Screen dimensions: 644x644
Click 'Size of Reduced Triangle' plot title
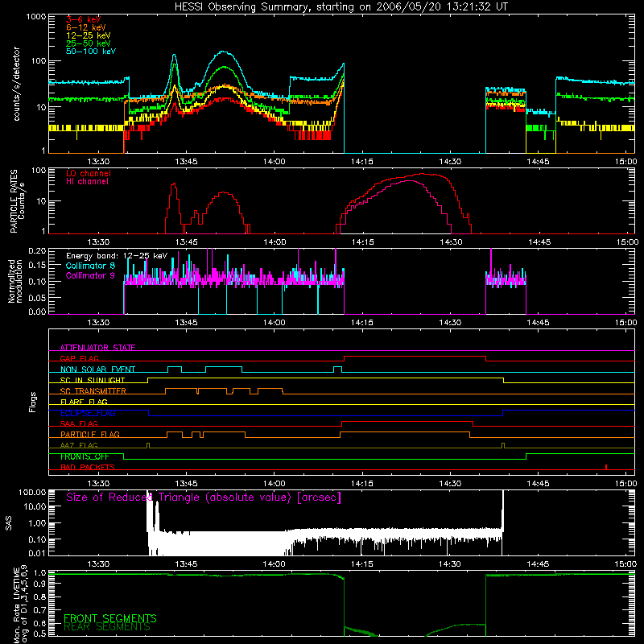pyautogui.click(x=204, y=497)
